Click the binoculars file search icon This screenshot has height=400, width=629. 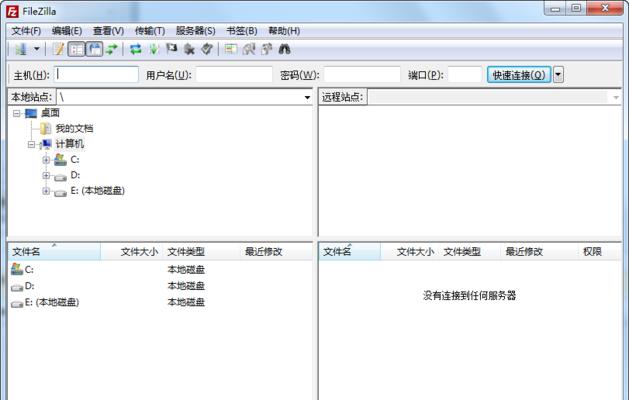pyautogui.click(x=284, y=49)
